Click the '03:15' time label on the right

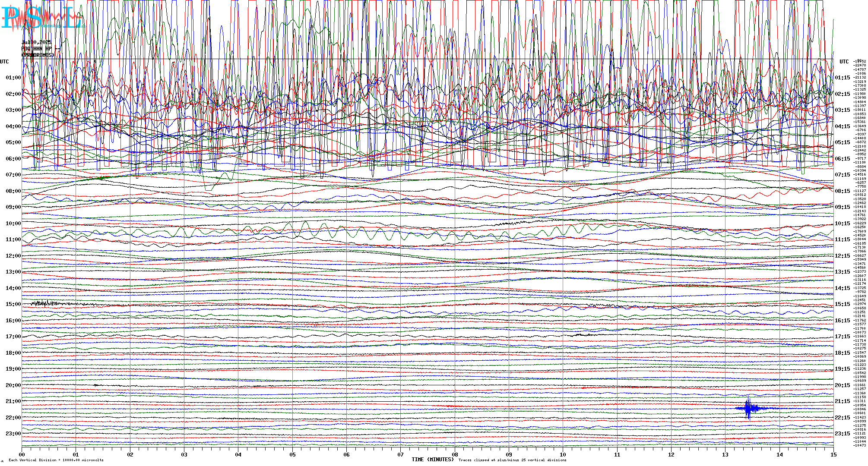(x=843, y=110)
